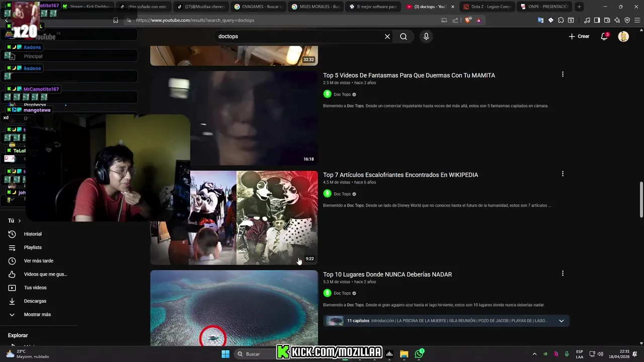Open the blue hole video thumbnail
Screen dimensions: 644x362
point(234,308)
